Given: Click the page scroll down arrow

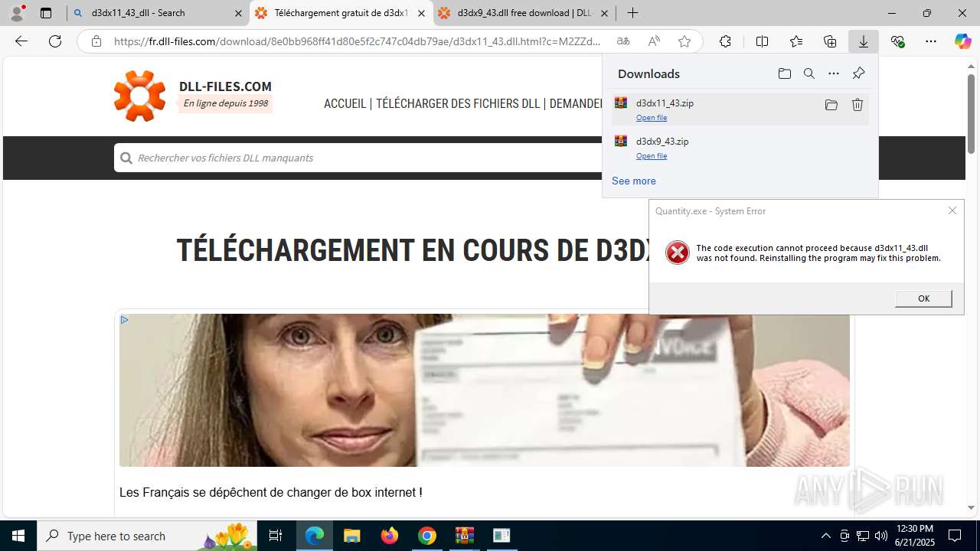Looking at the screenshot, I should tap(971, 507).
